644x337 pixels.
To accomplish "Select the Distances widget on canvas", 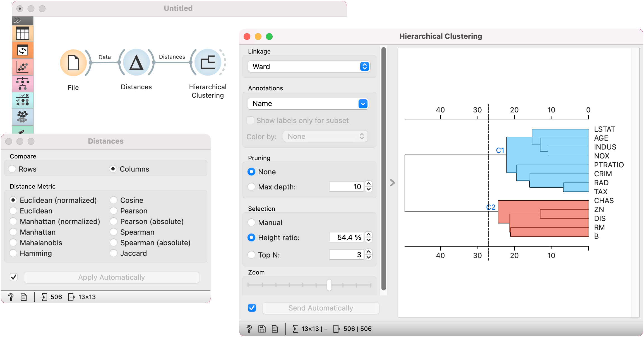I will 136,63.
